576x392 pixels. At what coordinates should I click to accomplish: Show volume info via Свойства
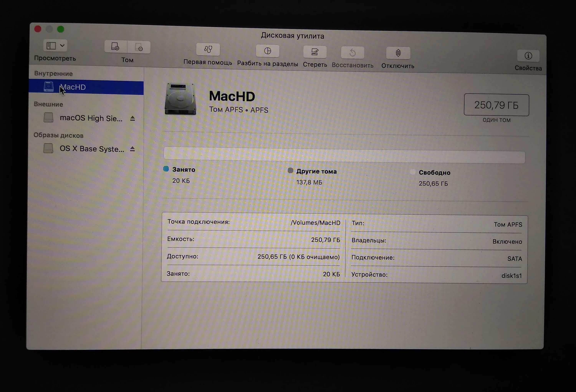(528, 56)
